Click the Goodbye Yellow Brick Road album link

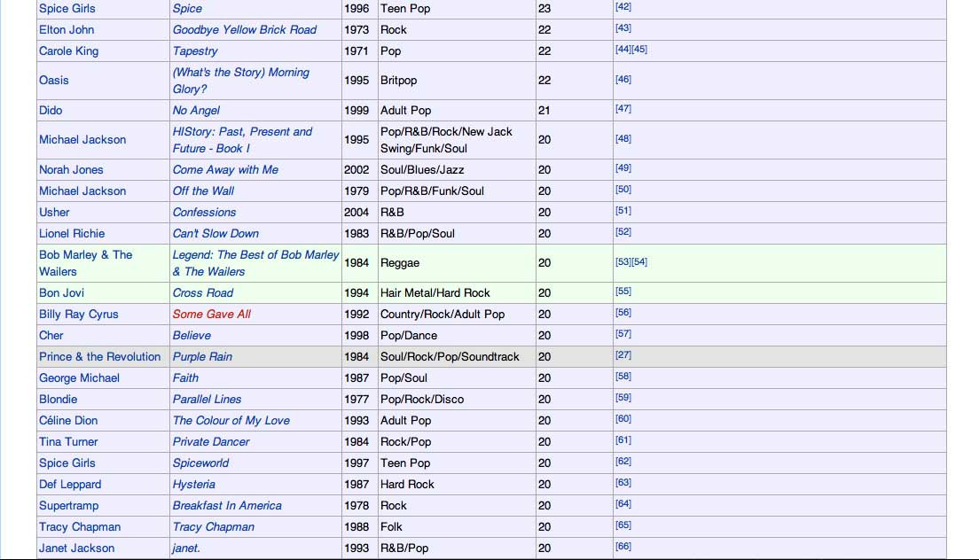click(x=244, y=30)
